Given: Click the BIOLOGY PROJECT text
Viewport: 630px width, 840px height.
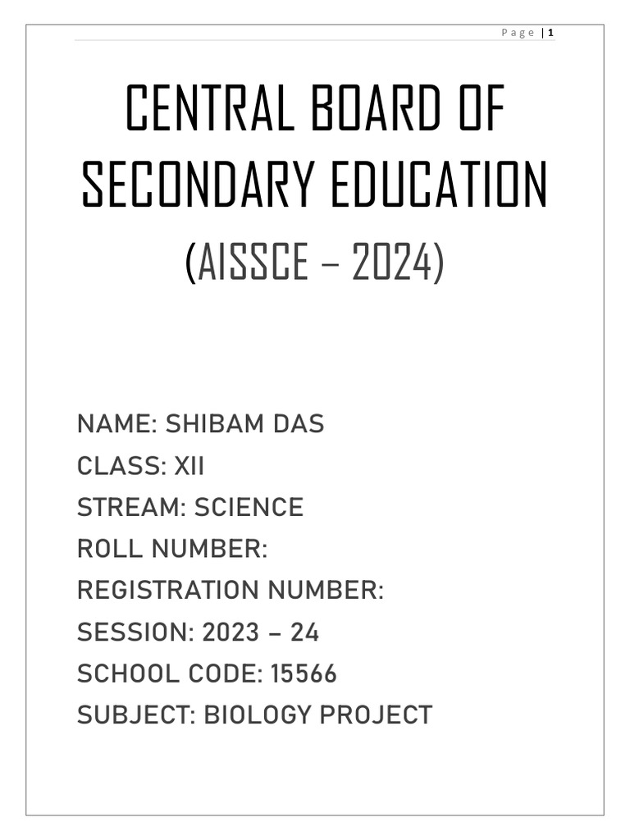Looking at the screenshot, I should point(317,715).
